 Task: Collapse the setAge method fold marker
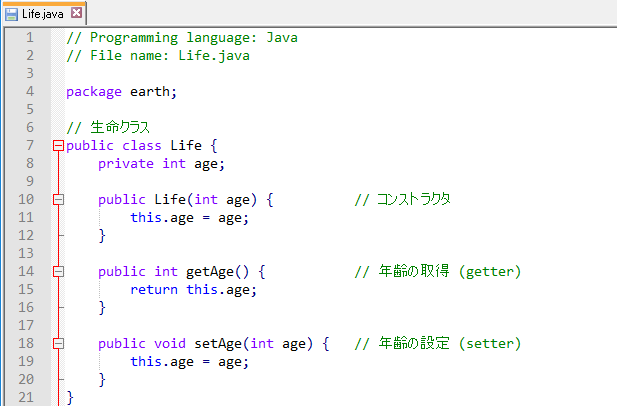[x=58, y=344]
